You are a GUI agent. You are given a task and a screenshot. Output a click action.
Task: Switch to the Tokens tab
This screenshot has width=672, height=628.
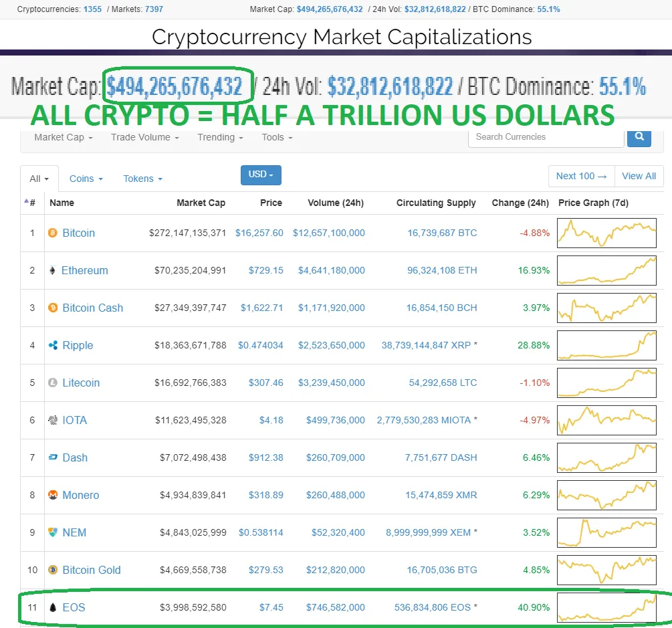142,179
